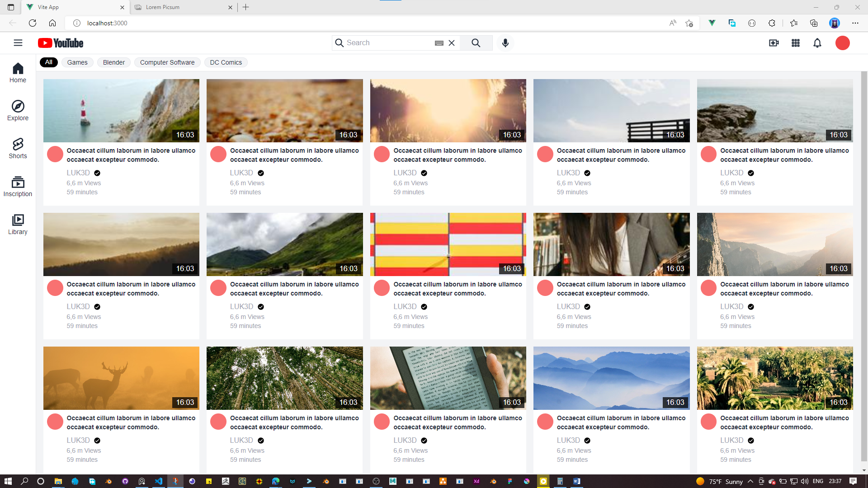Screen dimensions: 868x488
Task: Open browser Settings and more menu
Action: coord(855,23)
